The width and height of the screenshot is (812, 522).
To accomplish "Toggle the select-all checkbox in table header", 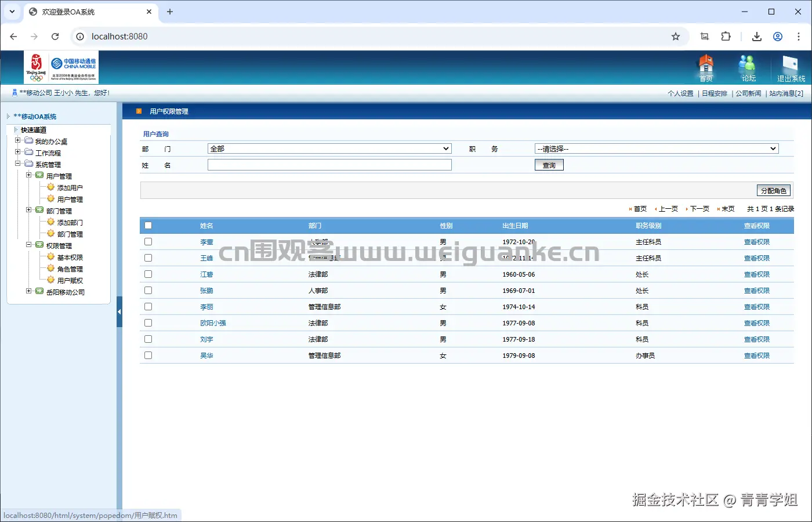I will click(x=148, y=226).
